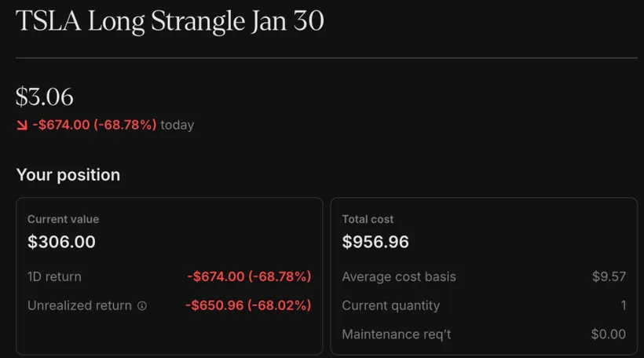Click the Current quantity label
This screenshot has height=358, width=644.
[391, 305]
